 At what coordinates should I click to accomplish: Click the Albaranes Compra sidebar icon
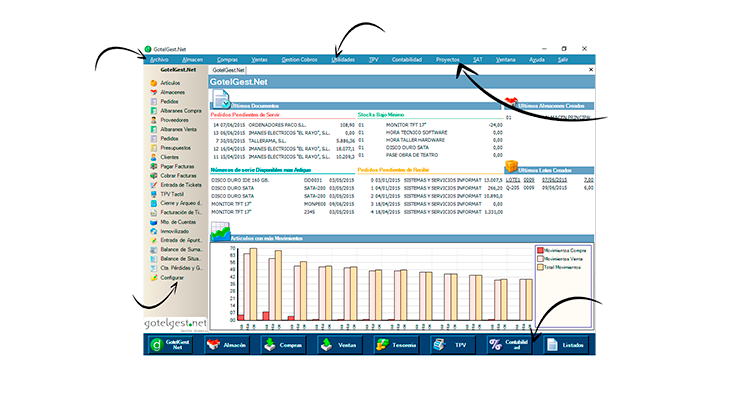(153, 111)
